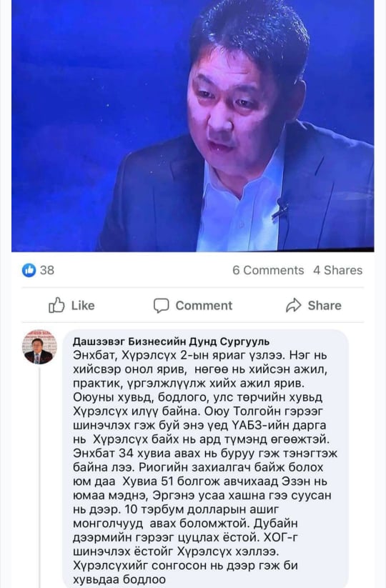
Task: Open the commenter's profile picture
Action: coord(39,347)
